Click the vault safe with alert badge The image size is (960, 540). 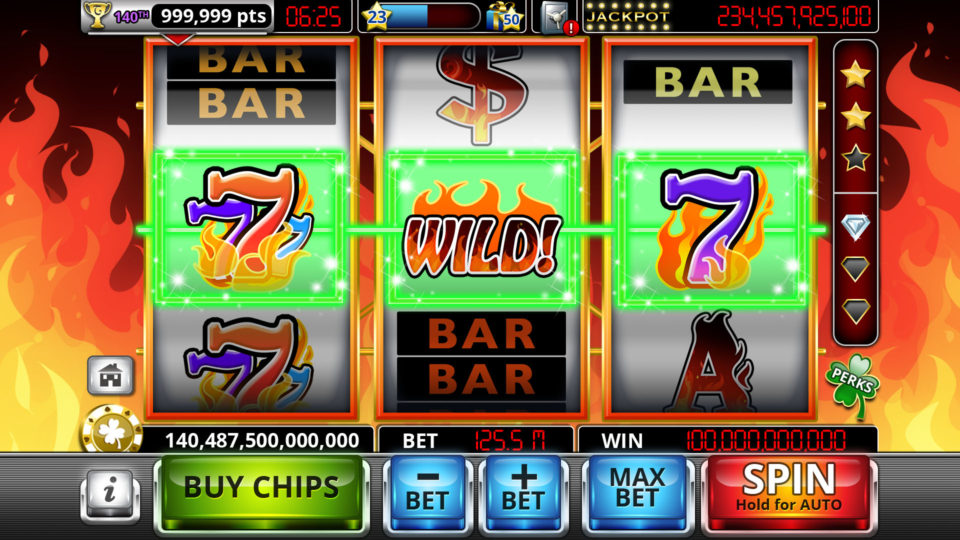(556, 18)
